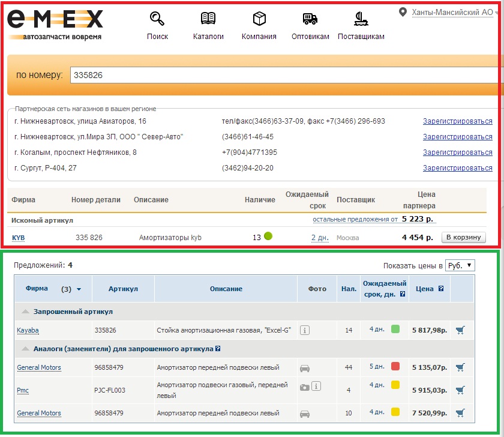The image size is (504, 437).
Task: Click cart icon for Pmc PJC-FL003
Action: [460, 390]
